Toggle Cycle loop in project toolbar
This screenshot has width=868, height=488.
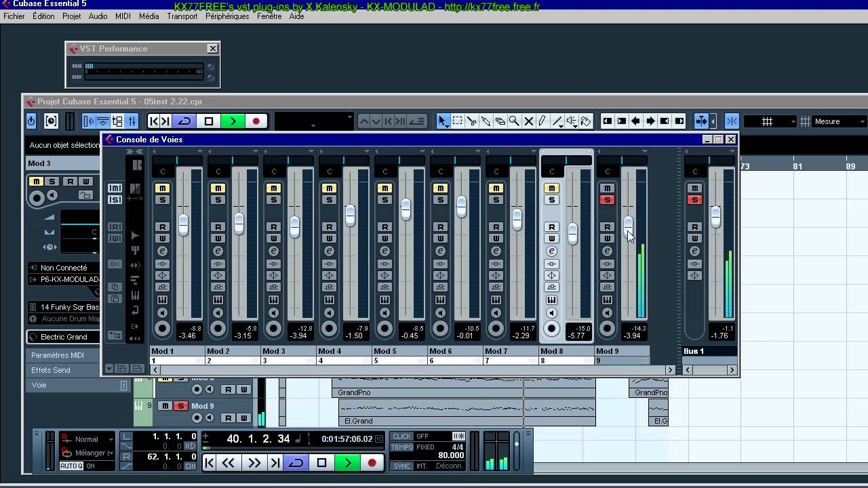(184, 121)
